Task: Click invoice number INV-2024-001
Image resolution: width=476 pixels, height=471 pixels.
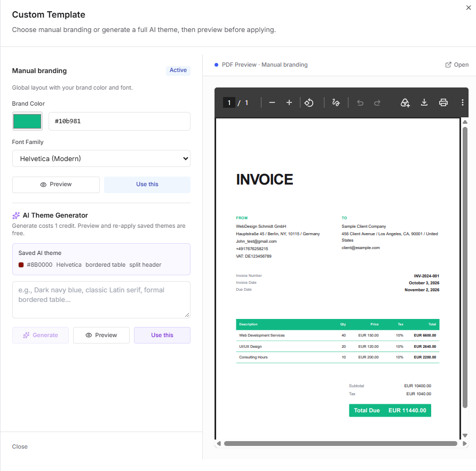Action: [x=426, y=276]
